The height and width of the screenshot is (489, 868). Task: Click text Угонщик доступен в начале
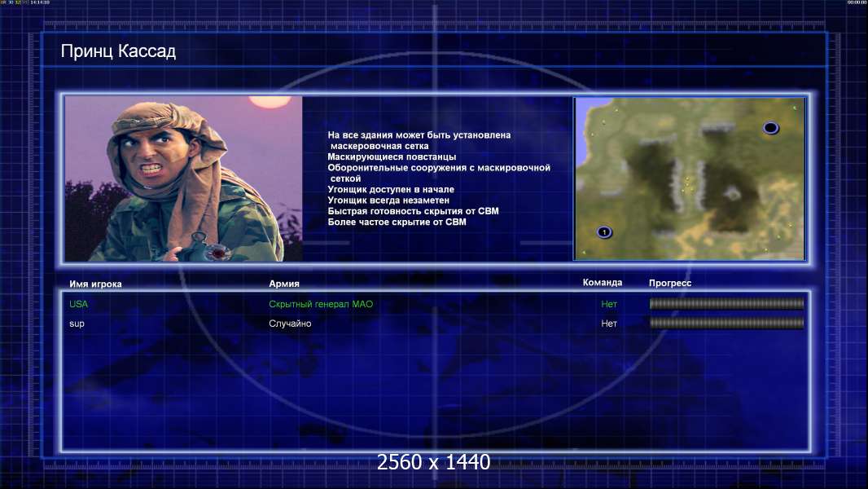point(391,189)
